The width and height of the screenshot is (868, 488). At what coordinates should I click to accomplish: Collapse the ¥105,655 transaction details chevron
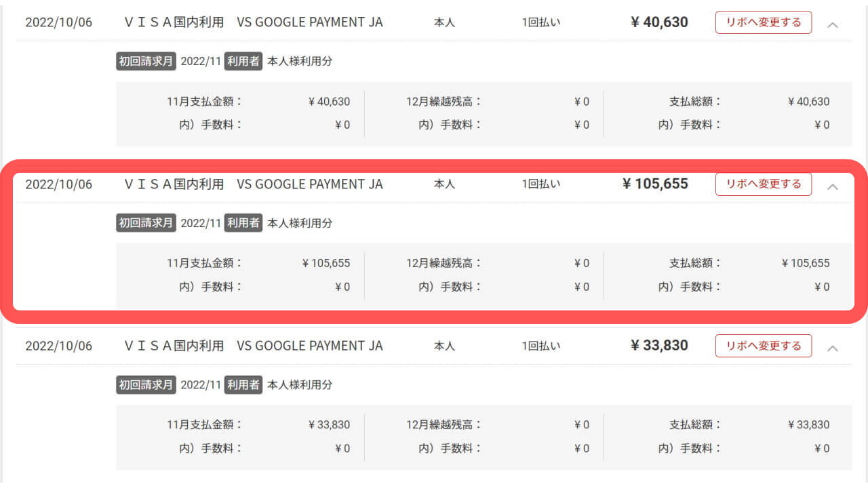pos(833,186)
